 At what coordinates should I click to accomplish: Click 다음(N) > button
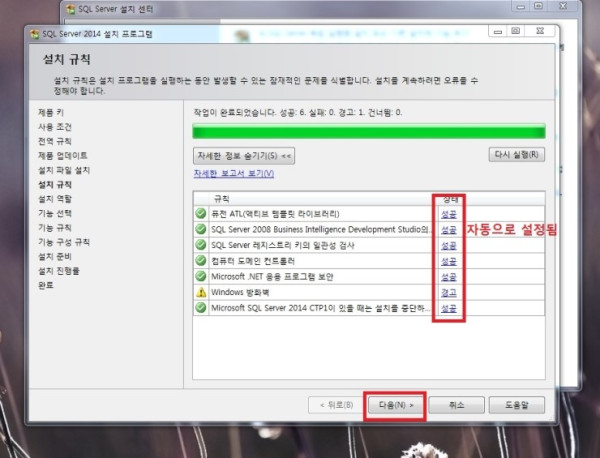click(x=396, y=405)
